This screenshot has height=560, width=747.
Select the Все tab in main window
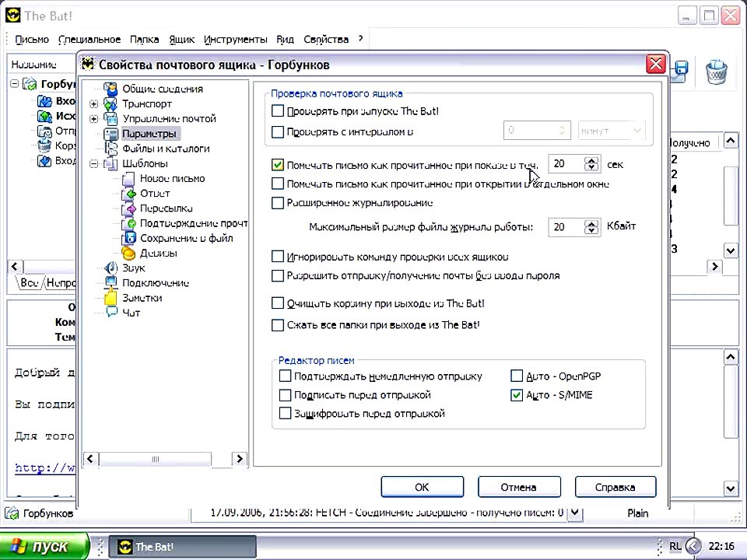pyautogui.click(x=29, y=283)
